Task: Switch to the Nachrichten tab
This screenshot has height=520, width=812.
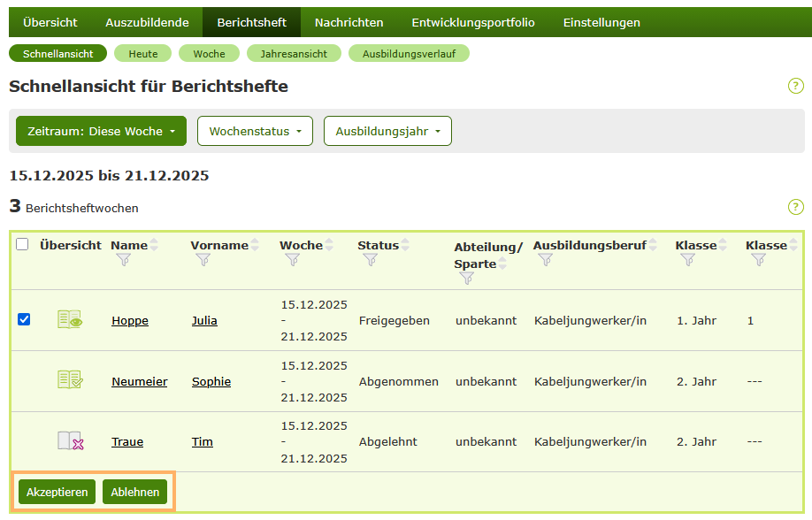Action: (x=349, y=22)
